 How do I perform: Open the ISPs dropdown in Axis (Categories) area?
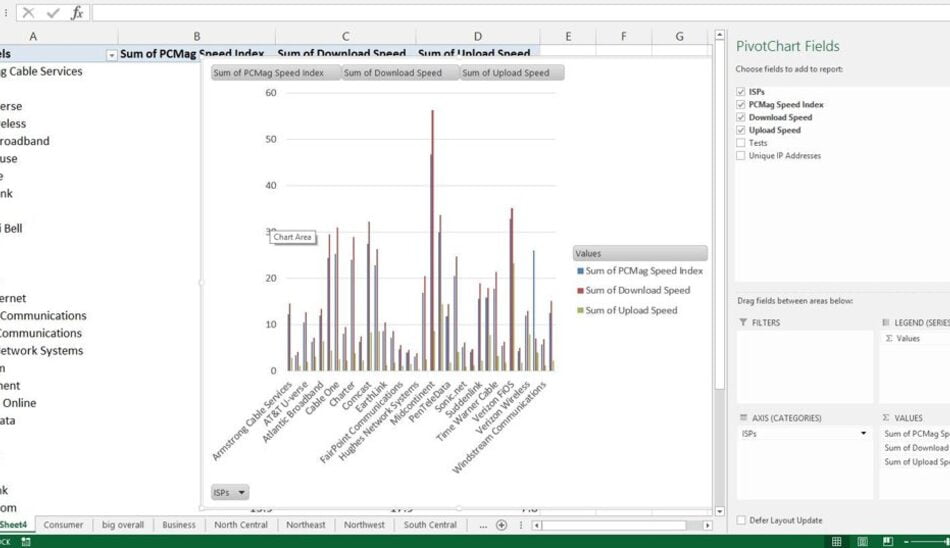[863, 433]
